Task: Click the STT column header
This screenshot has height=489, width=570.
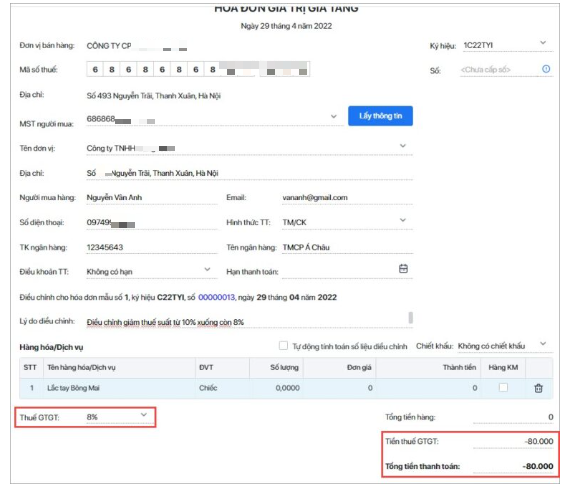Action: [30, 368]
